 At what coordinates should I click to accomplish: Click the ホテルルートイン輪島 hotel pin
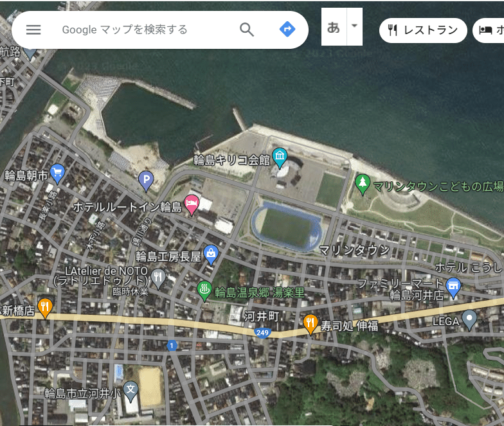pyautogui.click(x=192, y=204)
